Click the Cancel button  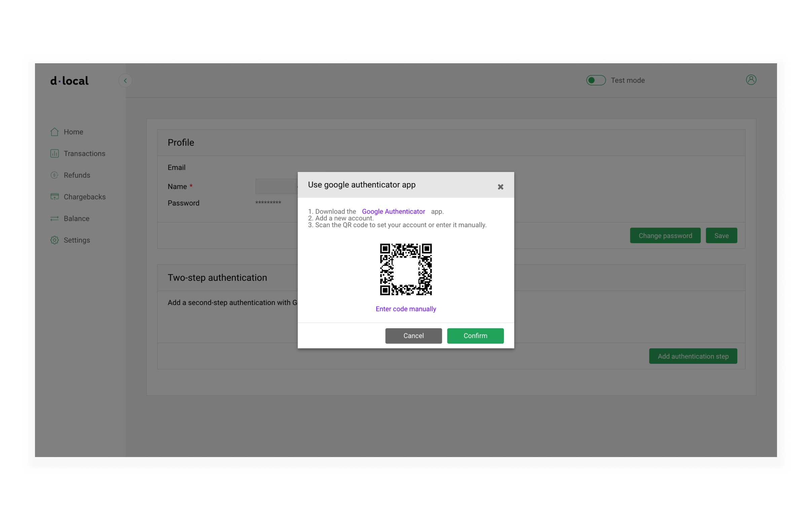(x=413, y=336)
